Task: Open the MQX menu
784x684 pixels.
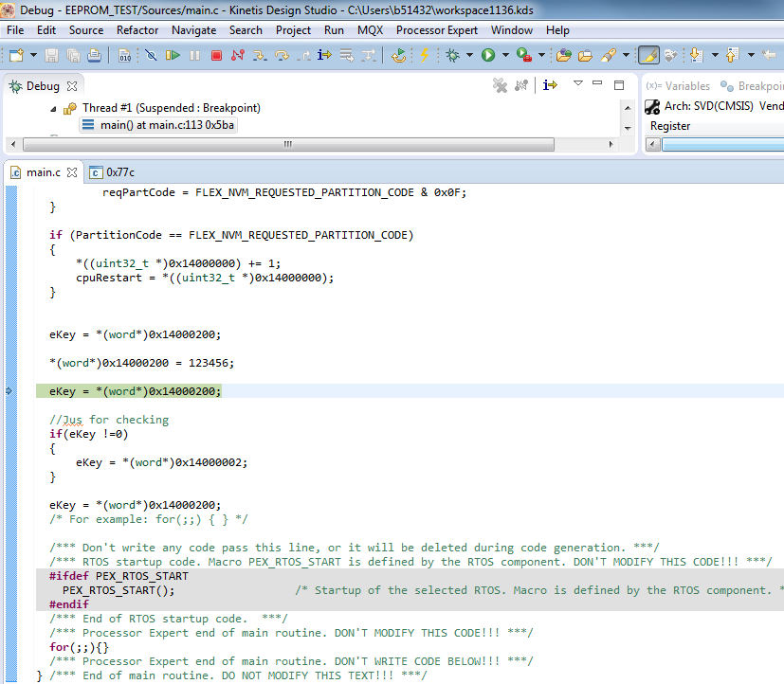Action: point(370,30)
